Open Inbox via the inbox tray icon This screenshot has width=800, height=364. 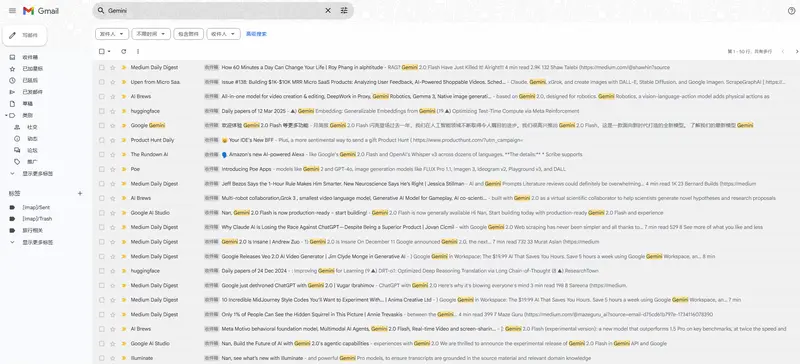coord(12,57)
